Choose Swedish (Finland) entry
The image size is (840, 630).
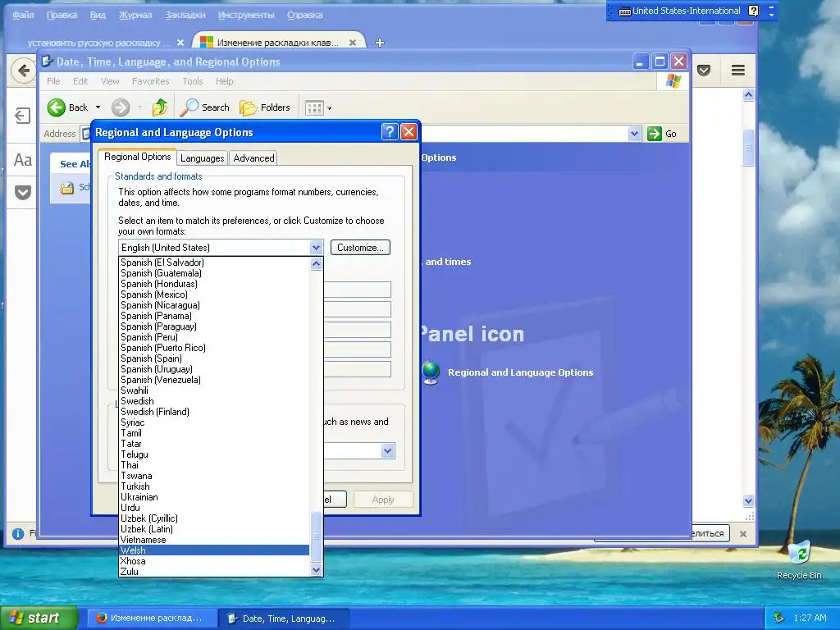click(214, 412)
